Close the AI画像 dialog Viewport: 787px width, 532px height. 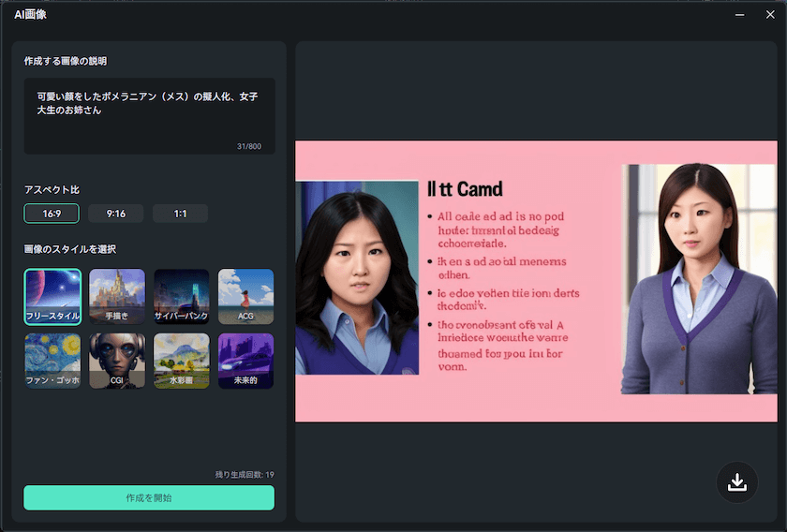coord(770,14)
